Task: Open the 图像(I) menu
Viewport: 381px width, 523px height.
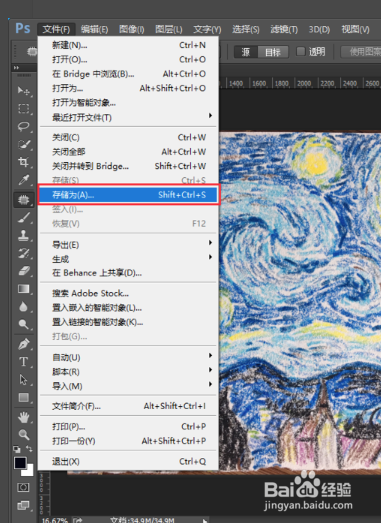Action: point(131,29)
